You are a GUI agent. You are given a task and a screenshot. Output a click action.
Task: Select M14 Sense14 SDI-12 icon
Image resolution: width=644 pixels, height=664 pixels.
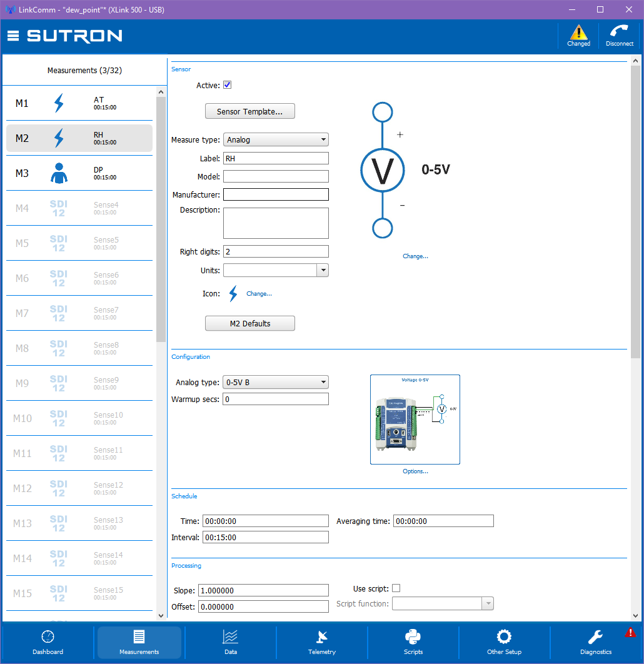pos(58,558)
